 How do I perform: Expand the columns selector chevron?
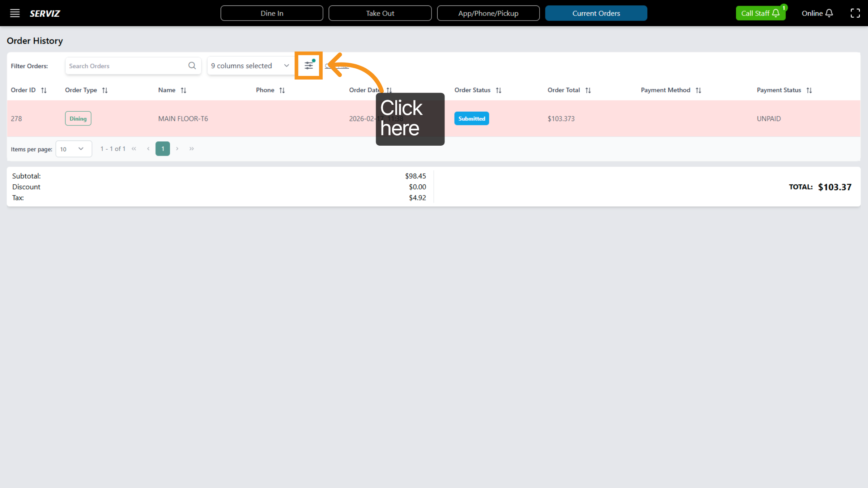[x=286, y=65]
